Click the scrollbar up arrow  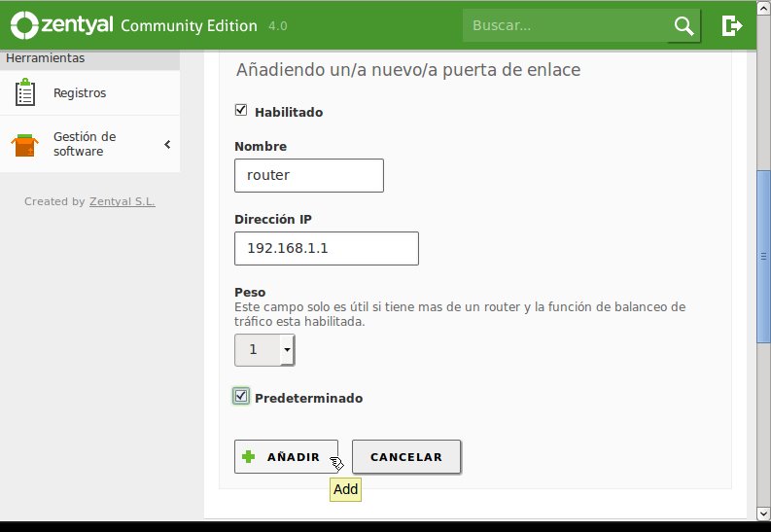pyautogui.click(x=763, y=7)
